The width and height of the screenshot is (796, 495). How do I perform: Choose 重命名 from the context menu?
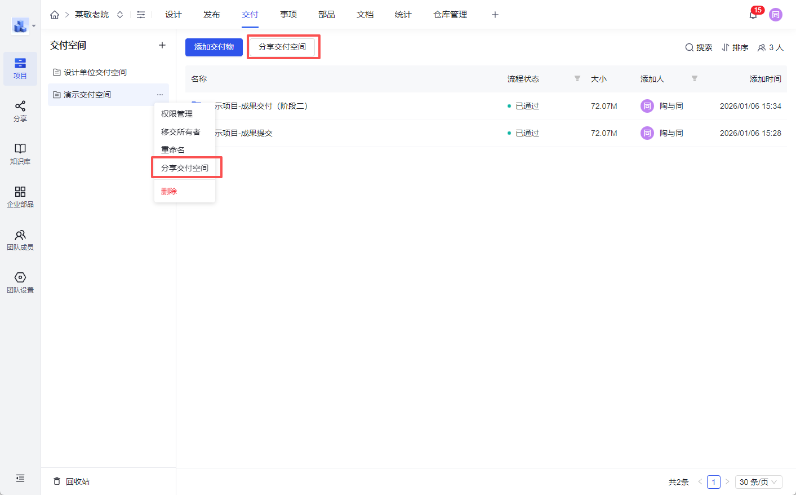click(173, 149)
